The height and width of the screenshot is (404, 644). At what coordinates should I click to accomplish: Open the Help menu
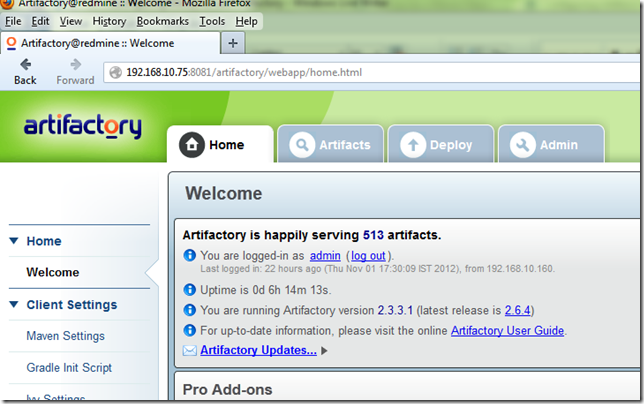(246, 21)
